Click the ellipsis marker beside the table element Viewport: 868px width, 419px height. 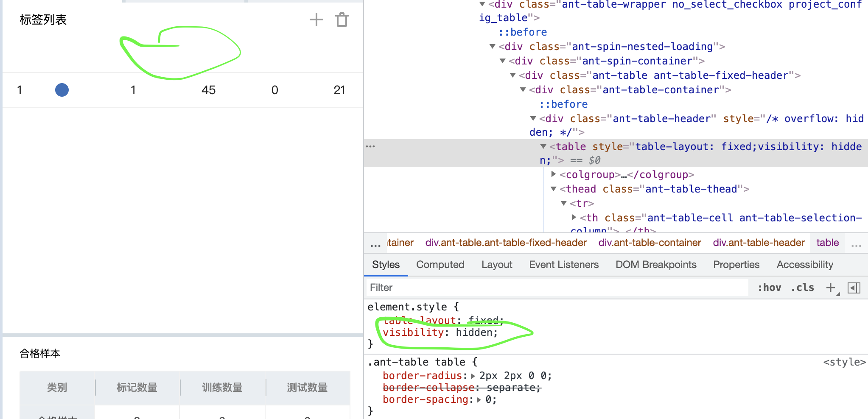click(371, 146)
